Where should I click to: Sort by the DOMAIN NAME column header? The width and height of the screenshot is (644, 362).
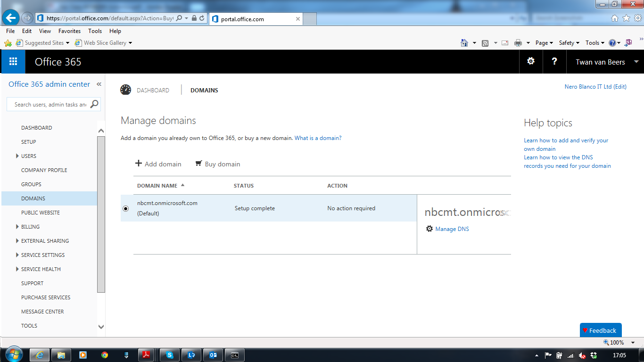(161, 186)
